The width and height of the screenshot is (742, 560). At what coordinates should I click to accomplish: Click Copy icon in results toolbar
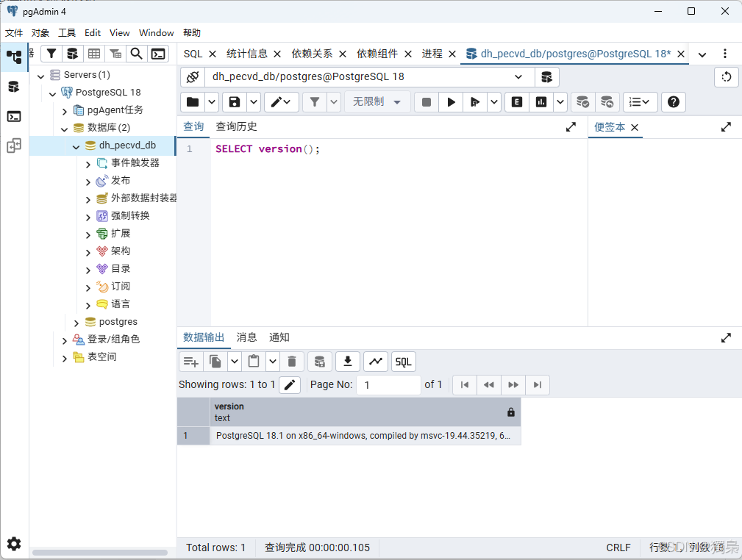pyautogui.click(x=215, y=362)
